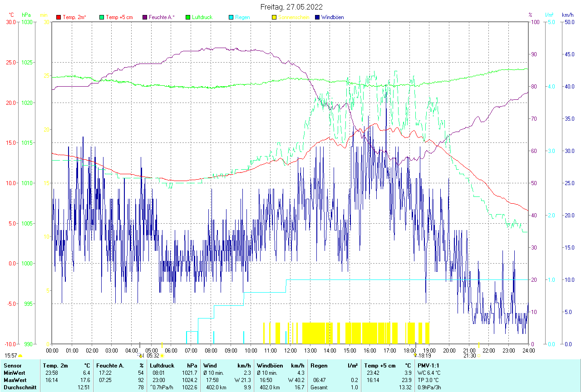
Task: Click the average pressure value 1022.6
Action: point(189,387)
